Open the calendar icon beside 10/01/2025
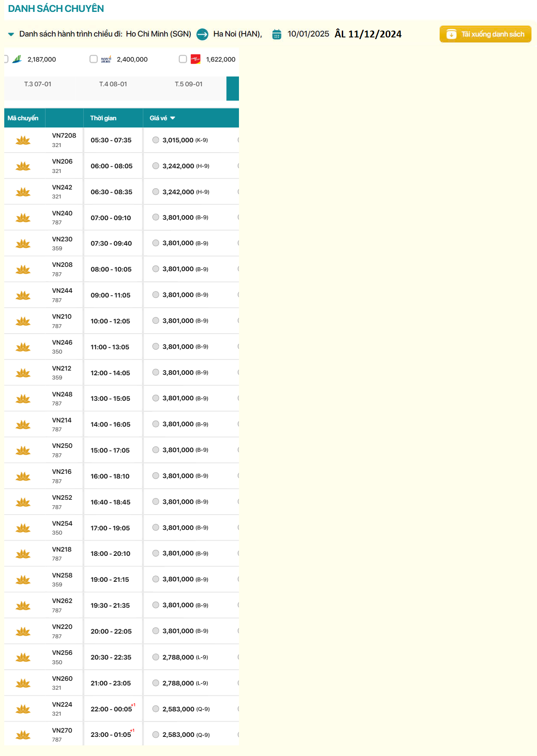The width and height of the screenshot is (537, 756). (x=277, y=34)
